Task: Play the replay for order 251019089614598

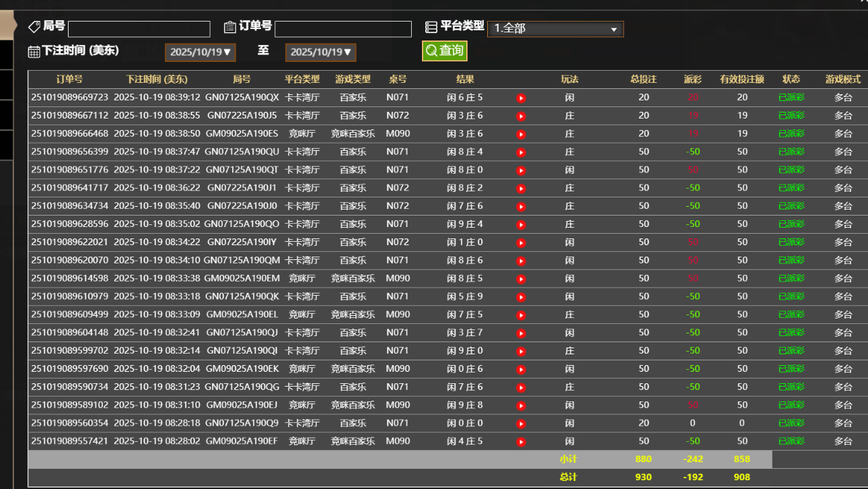Action: point(521,278)
